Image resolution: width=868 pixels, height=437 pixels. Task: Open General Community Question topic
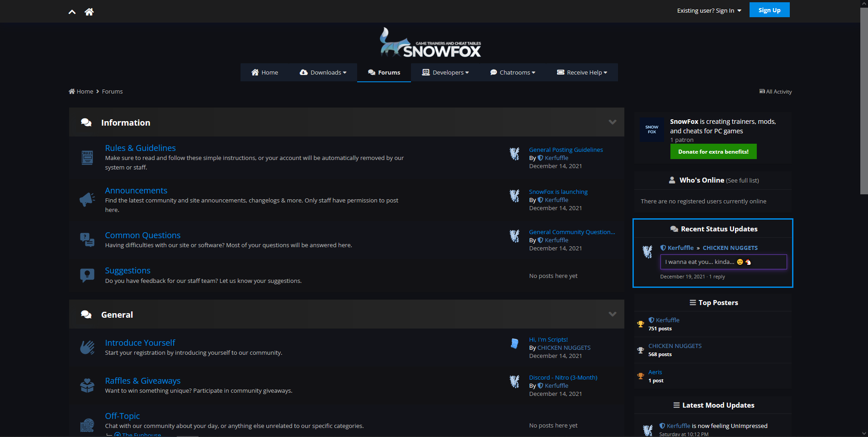(x=572, y=232)
